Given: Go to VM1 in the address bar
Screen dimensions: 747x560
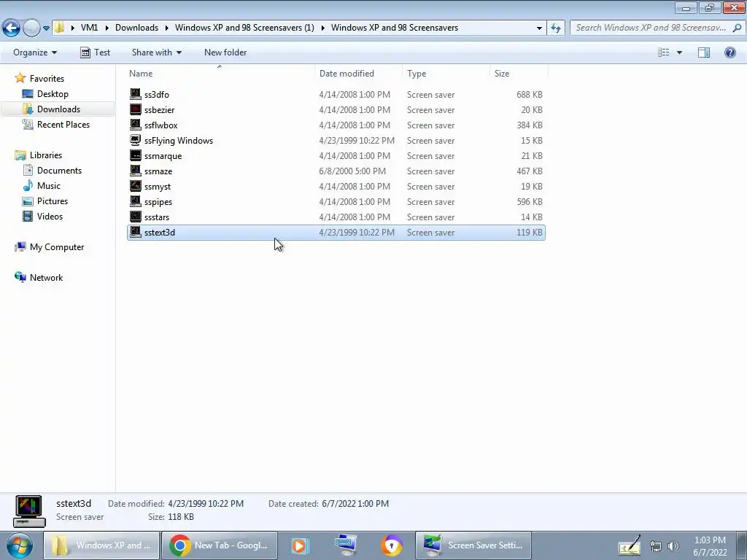Looking at the screenshot, I should (x=89, y=28).
